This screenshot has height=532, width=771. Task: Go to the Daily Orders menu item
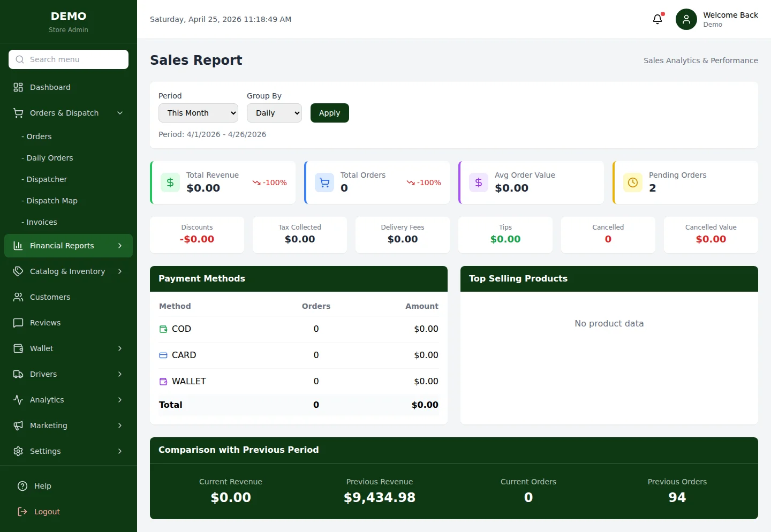pos(49,158)
